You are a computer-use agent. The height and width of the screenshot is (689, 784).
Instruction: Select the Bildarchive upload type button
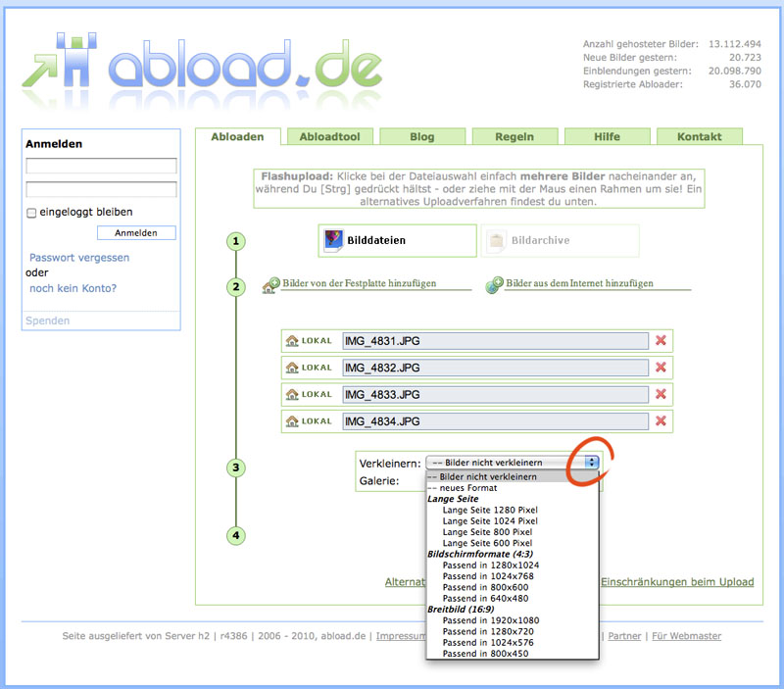tap(560, 240)
